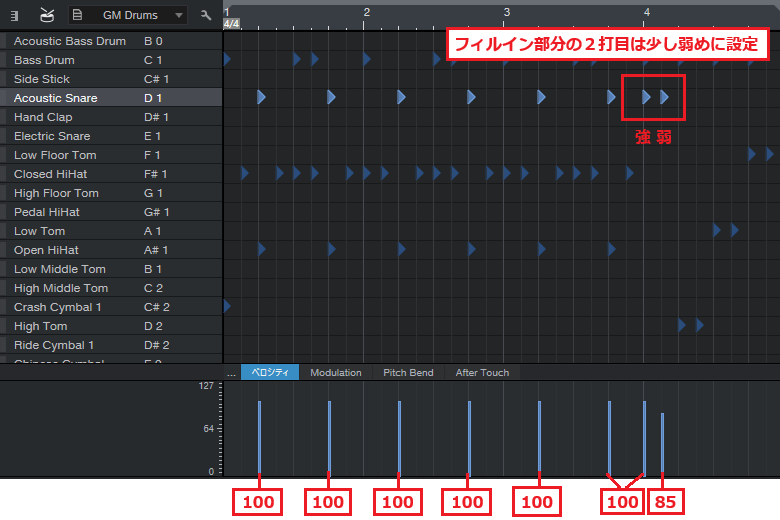The height and width of the screenshot is (520, 780).
Task: Select the first Low Tom note
Action: coord(717,230)
